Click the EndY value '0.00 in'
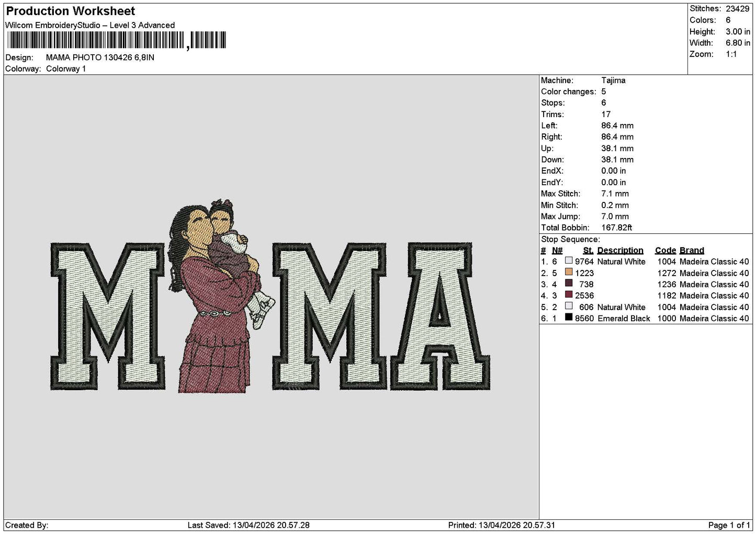 point(613,183)
